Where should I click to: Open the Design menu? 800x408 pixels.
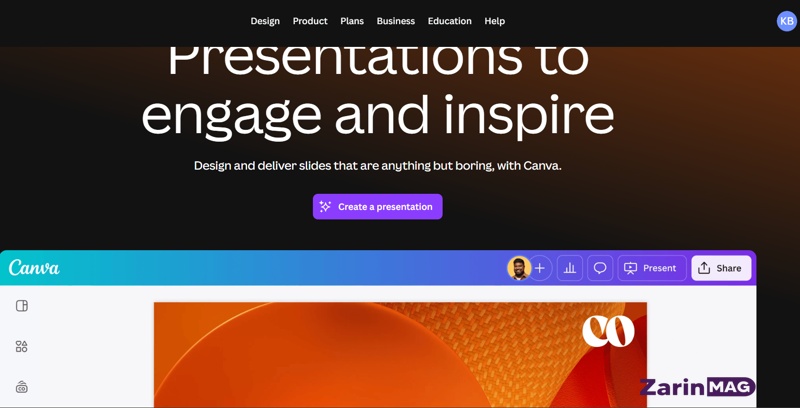point(265,21)
